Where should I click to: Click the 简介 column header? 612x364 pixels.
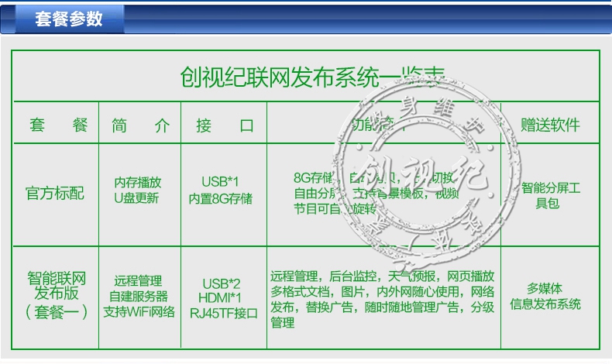pyautogui.click(x=139, y=124)
